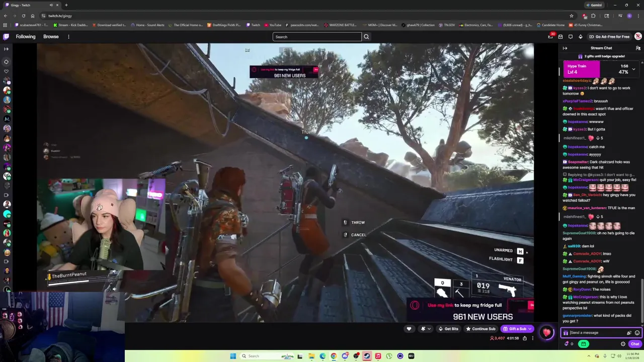Click Go Ad-Free for Free button
The height and width of the screenshot is (362, 644).
coord(609,37)
